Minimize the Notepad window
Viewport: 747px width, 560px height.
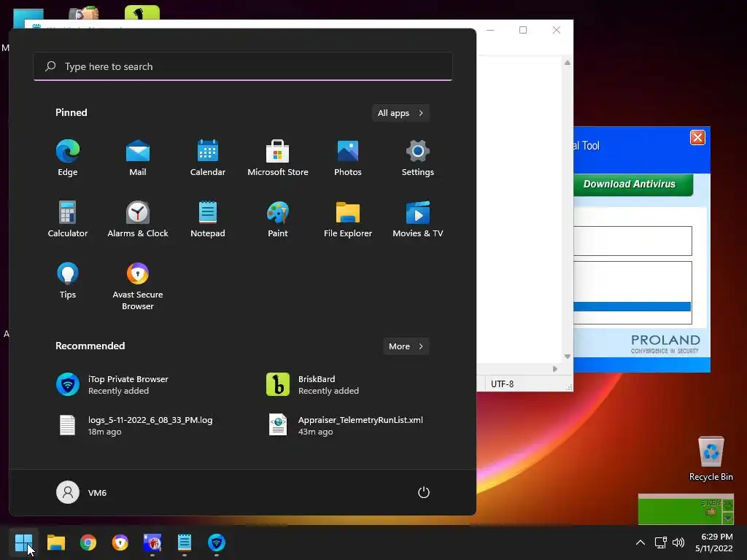pyautogui.click(x=490, y=30)
